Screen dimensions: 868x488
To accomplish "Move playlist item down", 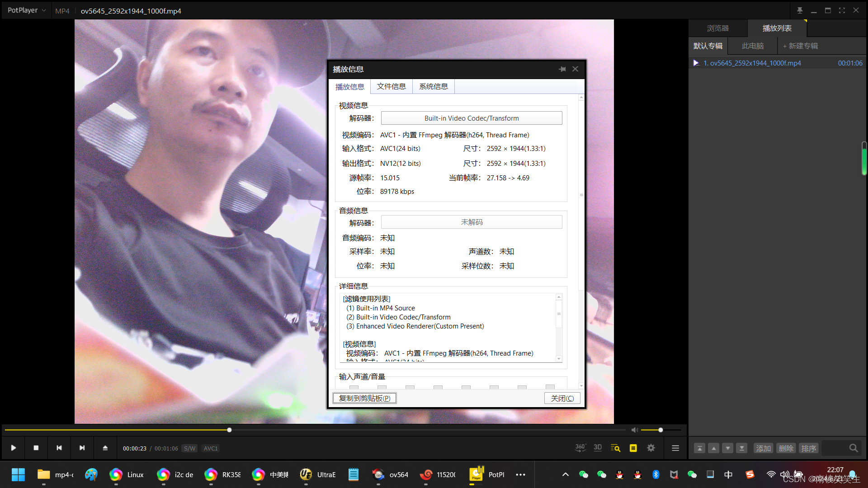I will (727, 448).
